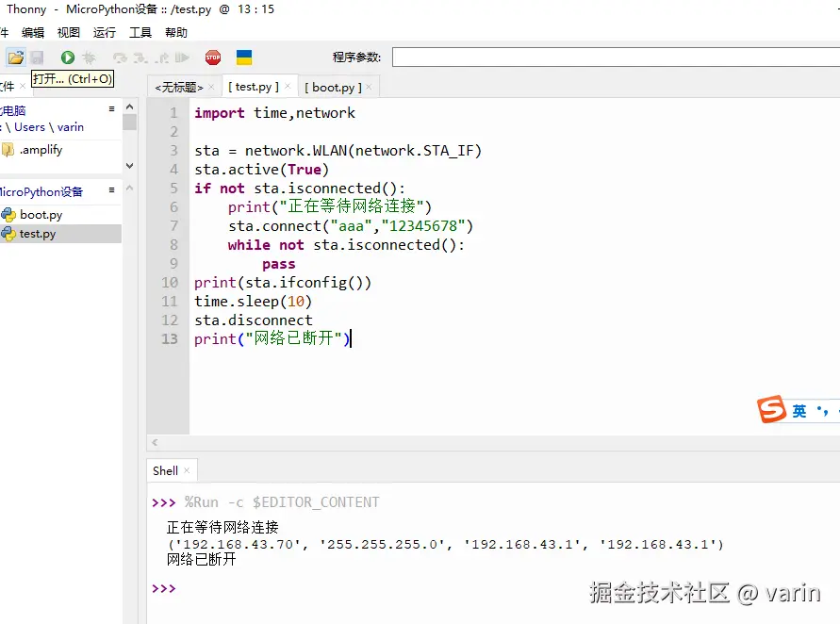Viewport: 840px width, 624px height.
Task: Open the .amplify folder in file tree
Action: pyautogui.click(x=41, y=149)
